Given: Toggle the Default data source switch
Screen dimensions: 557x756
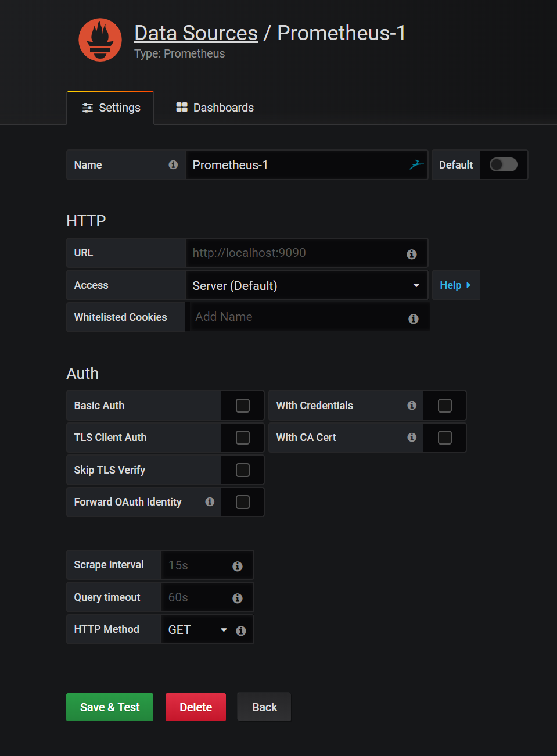Looking at the screenshot, I should click(503, 165).
